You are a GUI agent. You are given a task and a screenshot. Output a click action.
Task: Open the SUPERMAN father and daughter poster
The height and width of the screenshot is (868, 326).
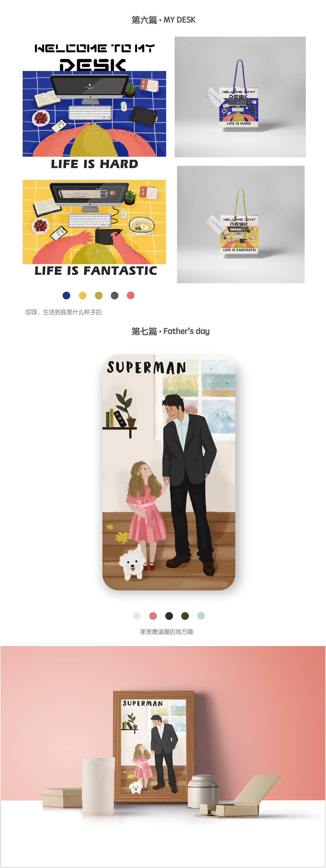(x=169, y=472)
